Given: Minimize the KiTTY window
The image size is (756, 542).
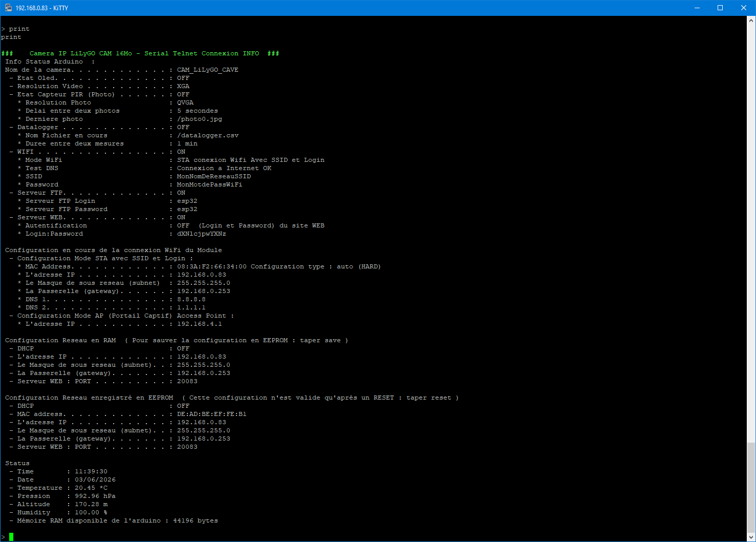Looking at the screenshot, I should (697, 8).
